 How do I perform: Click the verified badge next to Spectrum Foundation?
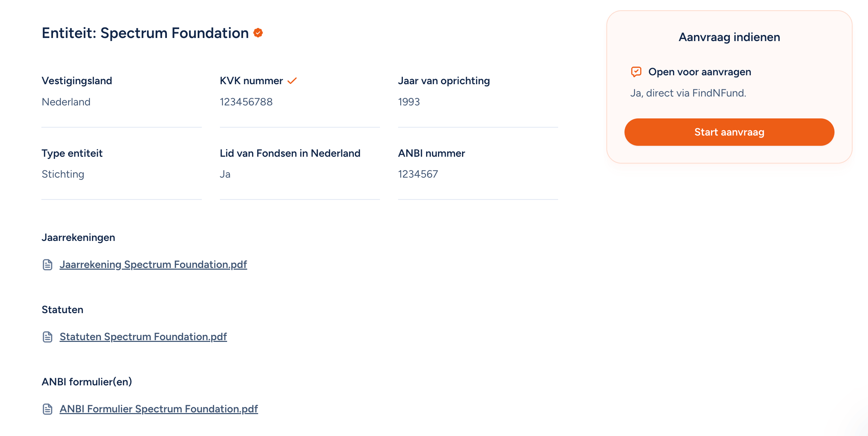258,33
